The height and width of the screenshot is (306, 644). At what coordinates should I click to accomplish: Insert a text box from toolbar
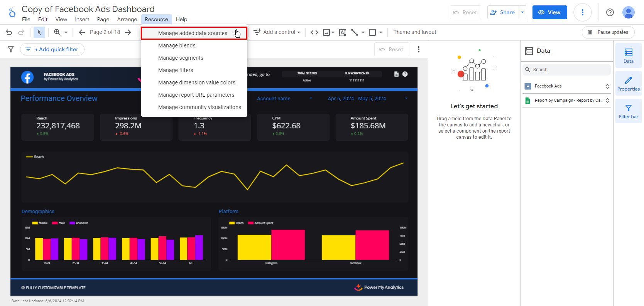coord(342,32)
